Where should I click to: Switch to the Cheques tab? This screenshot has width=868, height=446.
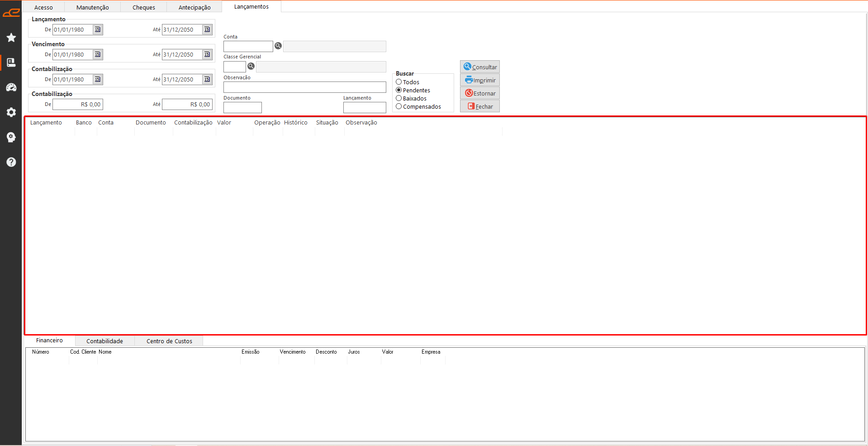pyautogui.click(x=143, y=7)
